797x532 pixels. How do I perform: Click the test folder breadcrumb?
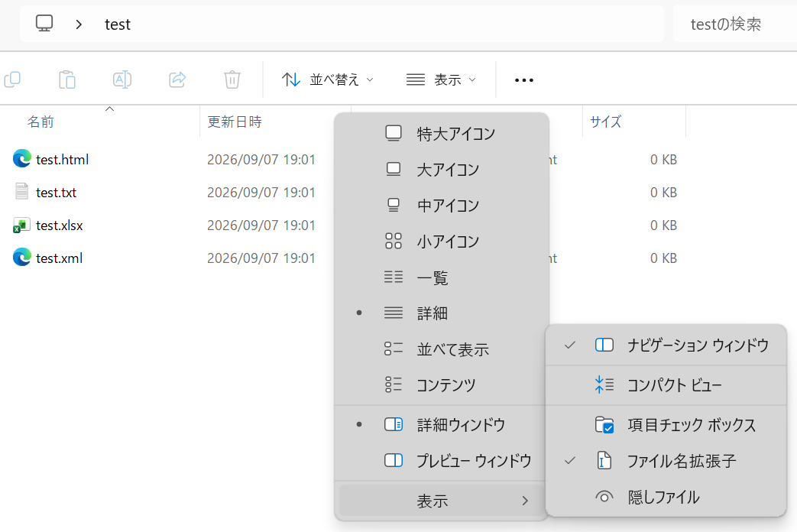point(118,24)
